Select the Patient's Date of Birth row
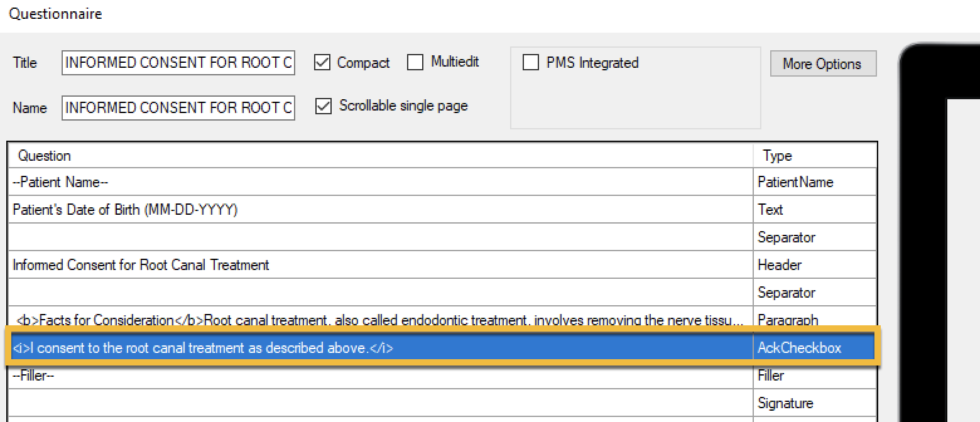The height and width of the screenshot is (422, 980). tap(443, 210)
